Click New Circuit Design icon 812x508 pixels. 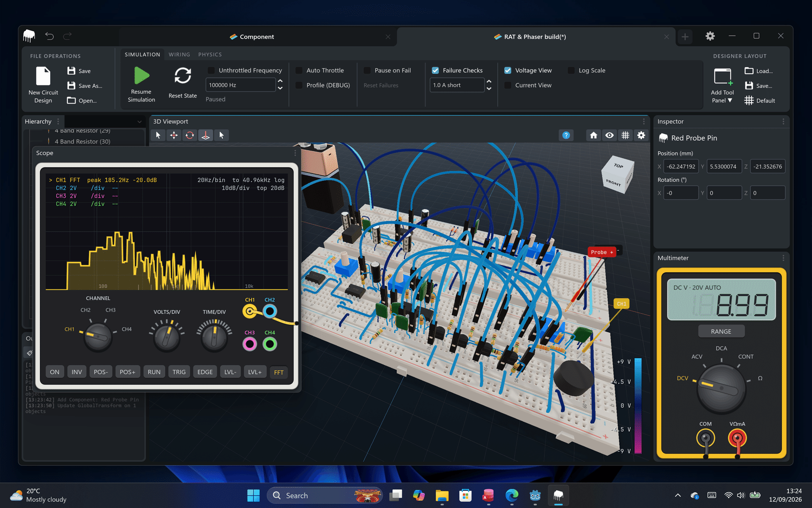coord(43,76)
